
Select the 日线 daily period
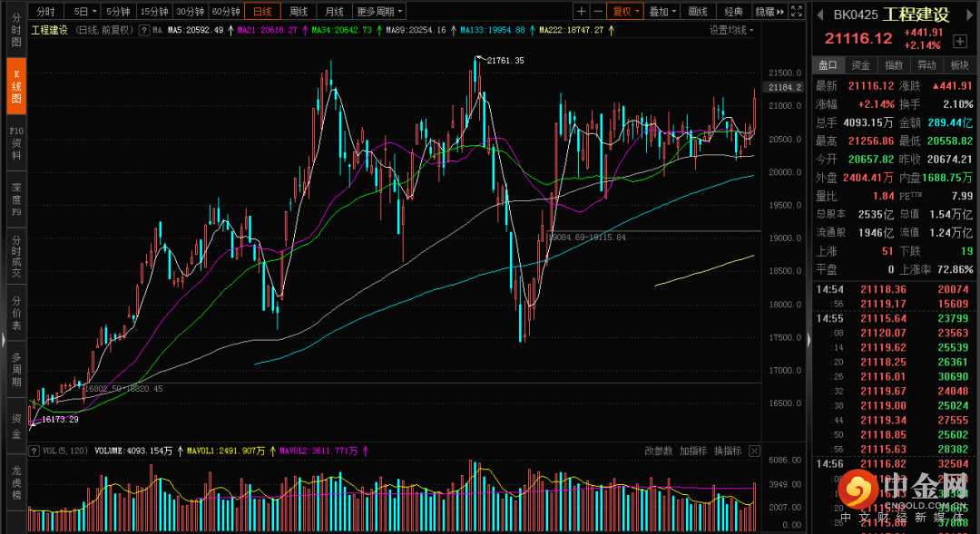[262, 11]
